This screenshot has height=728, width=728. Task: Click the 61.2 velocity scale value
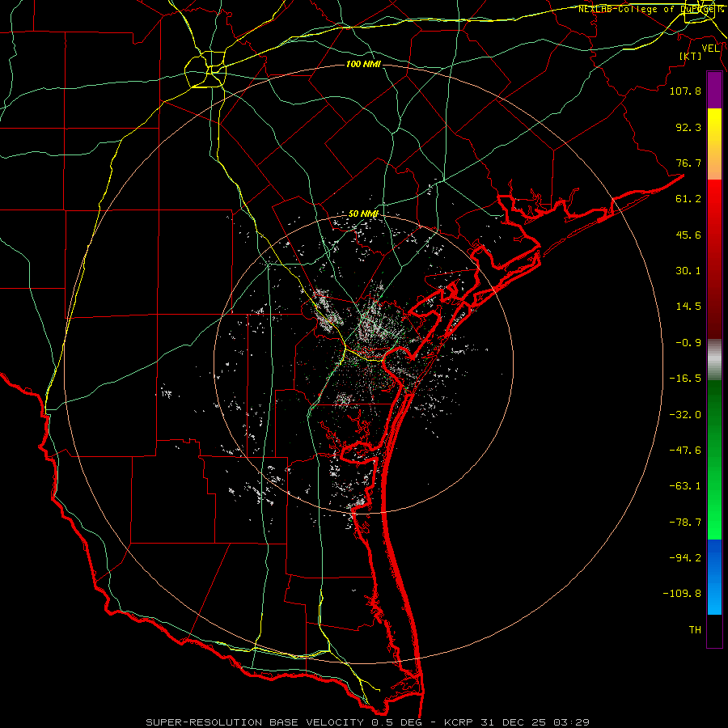click(x=688, y=199)
